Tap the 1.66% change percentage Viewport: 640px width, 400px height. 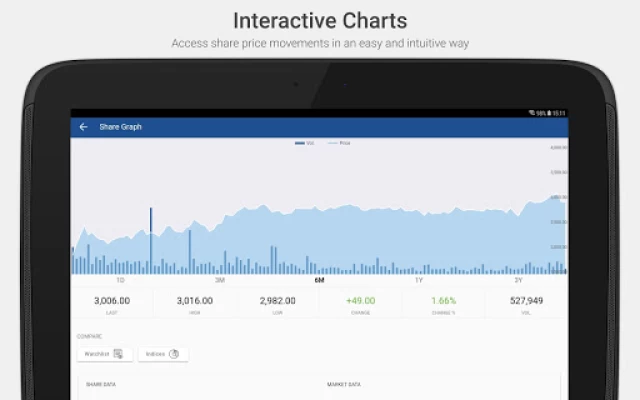point(443,301)
